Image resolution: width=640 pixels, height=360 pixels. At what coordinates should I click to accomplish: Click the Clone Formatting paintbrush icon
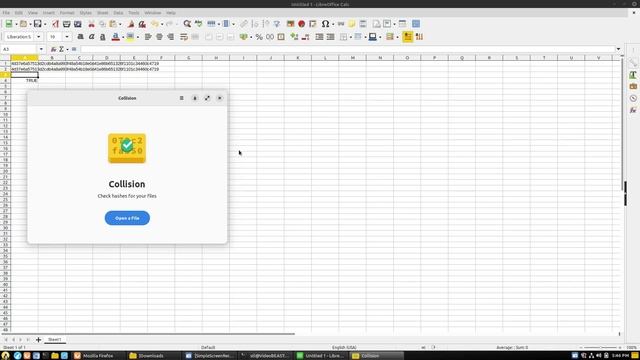click(131, 24)
